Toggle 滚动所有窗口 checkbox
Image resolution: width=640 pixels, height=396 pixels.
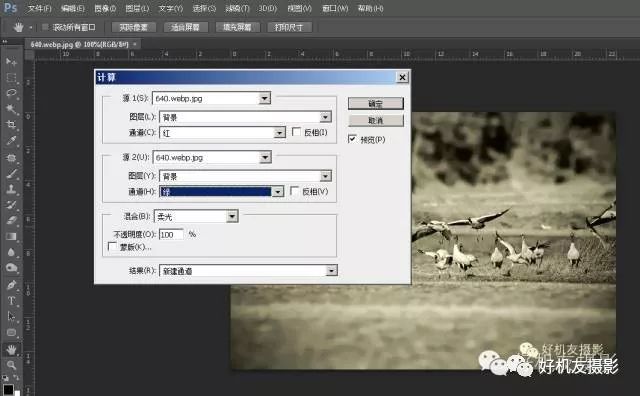[x=45, y=27]
